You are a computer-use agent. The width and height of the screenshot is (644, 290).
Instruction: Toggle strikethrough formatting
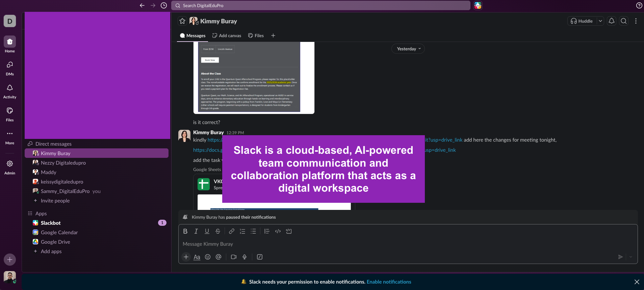click(x=218, y=231)
